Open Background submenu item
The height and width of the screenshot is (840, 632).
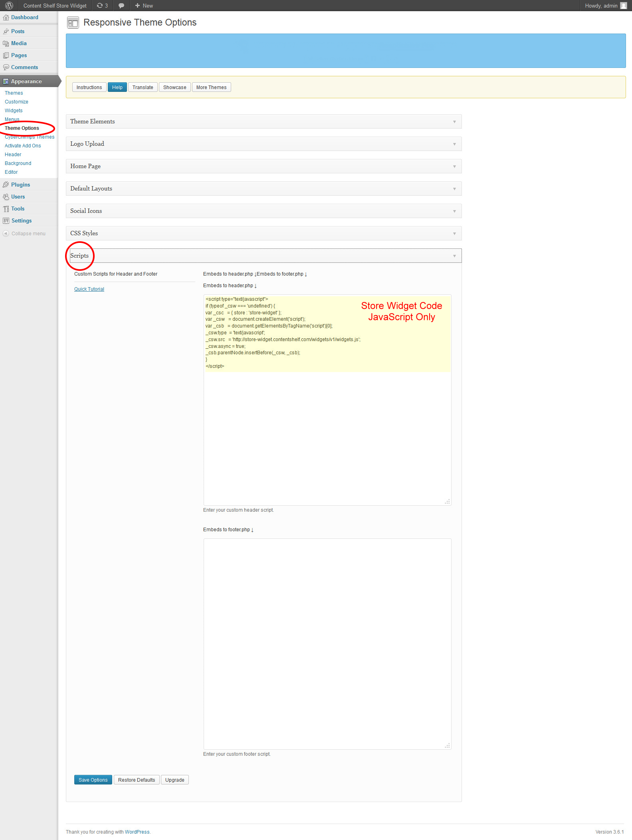click(x=18, y=163)
